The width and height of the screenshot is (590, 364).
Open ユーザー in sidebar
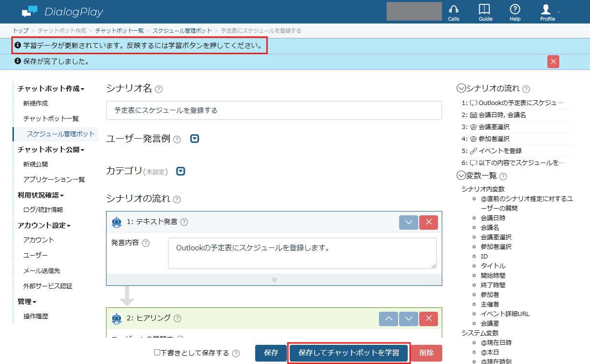coord(35,255)
